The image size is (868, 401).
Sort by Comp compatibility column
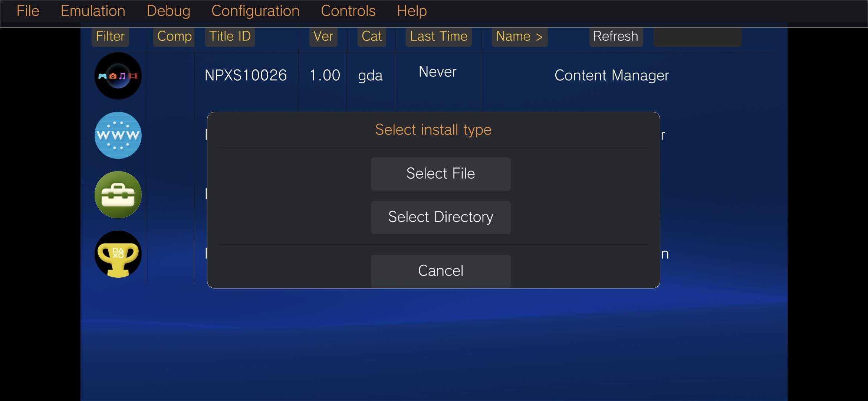point(174,36)
